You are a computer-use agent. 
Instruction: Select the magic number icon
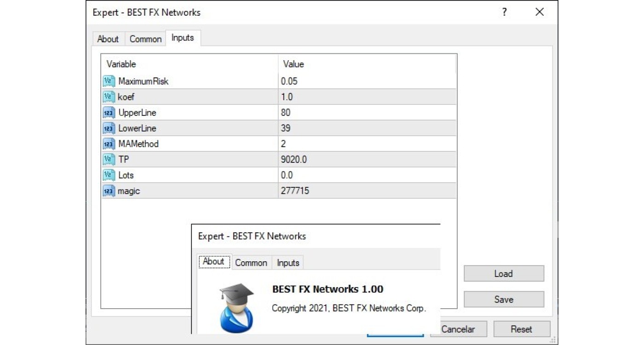click(109, 191)
